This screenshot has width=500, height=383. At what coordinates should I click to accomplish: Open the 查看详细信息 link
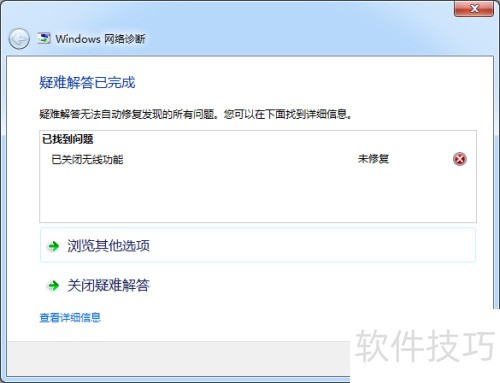tap(70, 317)
